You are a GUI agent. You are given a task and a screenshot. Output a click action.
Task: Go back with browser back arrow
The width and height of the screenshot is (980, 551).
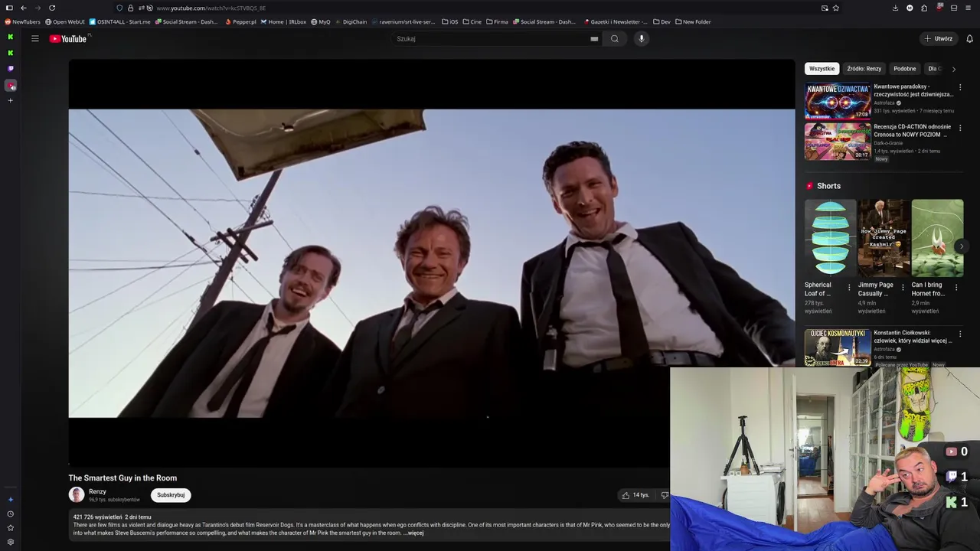[x=23, y=8]
